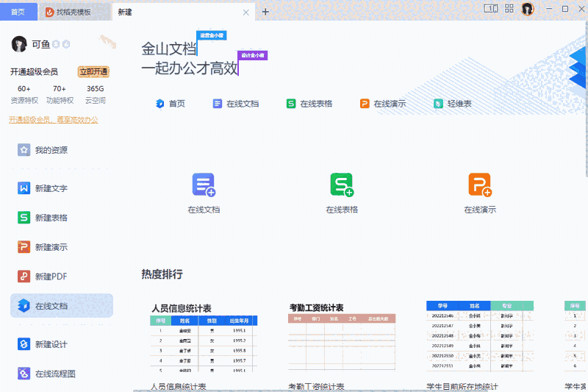Open 我的资源 star icon
Viewport: 588px width, 392px height.
click(24, 150)
